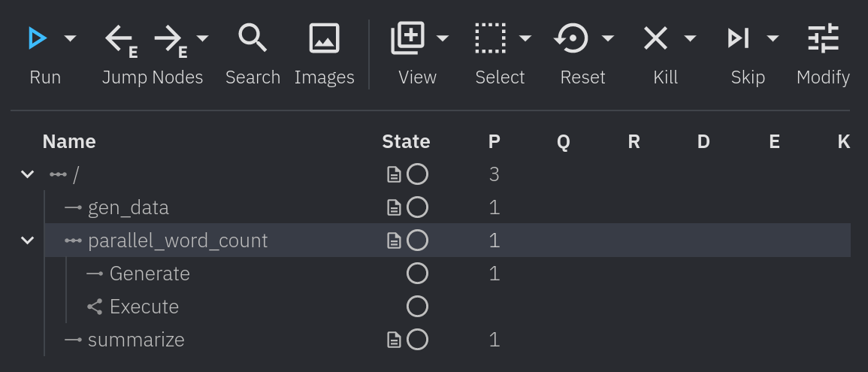Screen dimensions: 868x372
Task: Click the View icon in toolbar
Action: click(x=408, y=38)
